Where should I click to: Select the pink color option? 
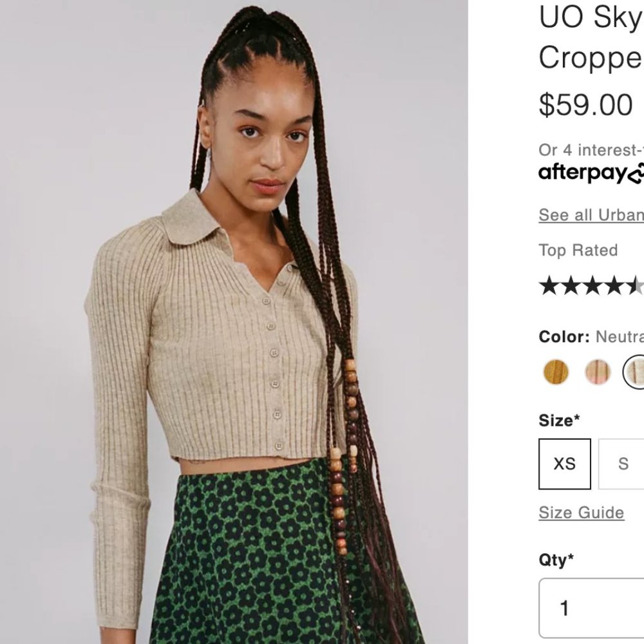coord(596,372)
